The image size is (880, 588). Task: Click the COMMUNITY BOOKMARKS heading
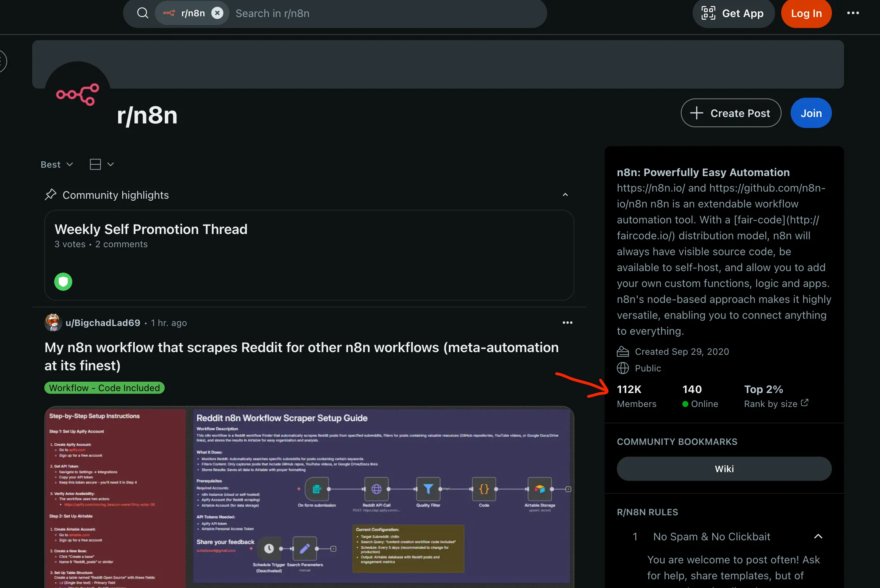677,441
